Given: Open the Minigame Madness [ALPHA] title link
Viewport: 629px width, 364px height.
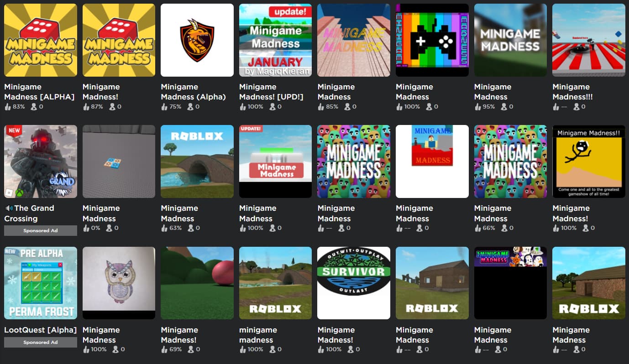Looking at the screenshot, I should point(39,92).
